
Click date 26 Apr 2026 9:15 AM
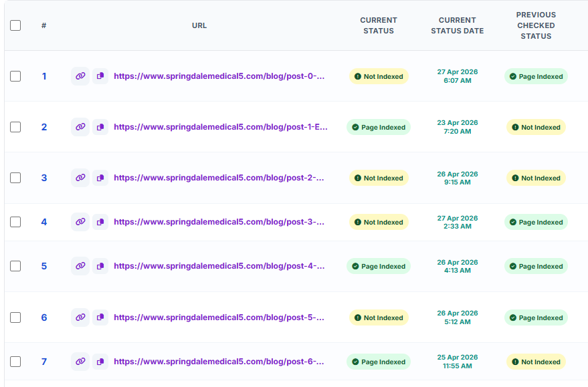457,178
